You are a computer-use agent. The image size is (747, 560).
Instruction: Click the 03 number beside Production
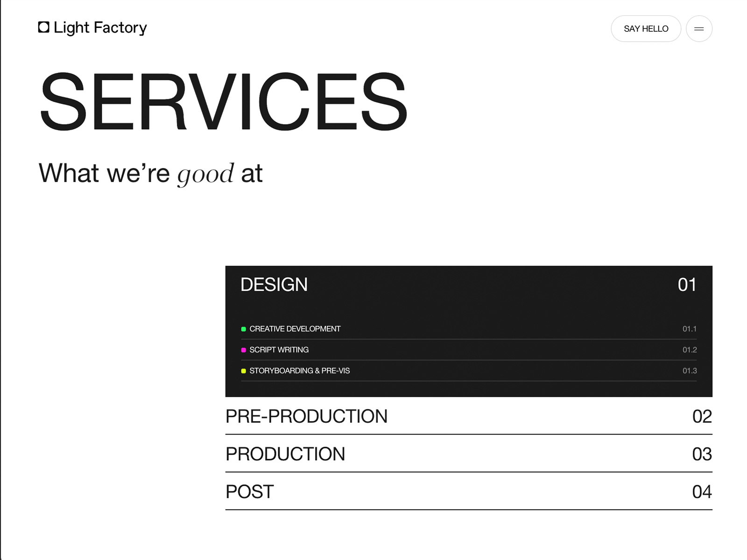702,454
